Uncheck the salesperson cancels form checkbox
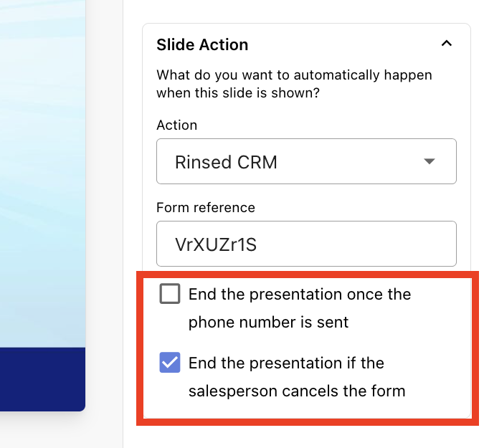 coord(170,362)
